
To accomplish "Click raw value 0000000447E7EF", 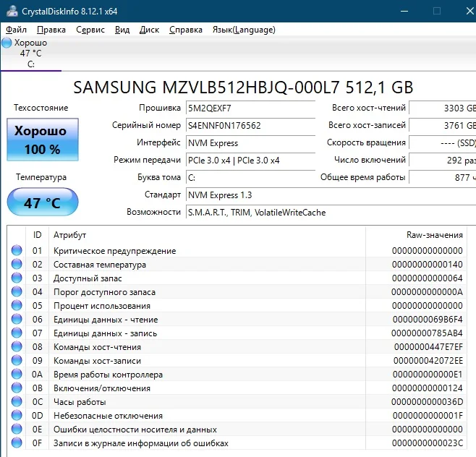I will point(428,346).
